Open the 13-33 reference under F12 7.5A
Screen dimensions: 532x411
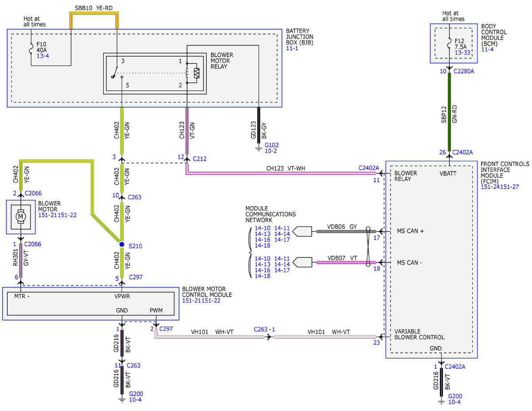pos(463,53)
